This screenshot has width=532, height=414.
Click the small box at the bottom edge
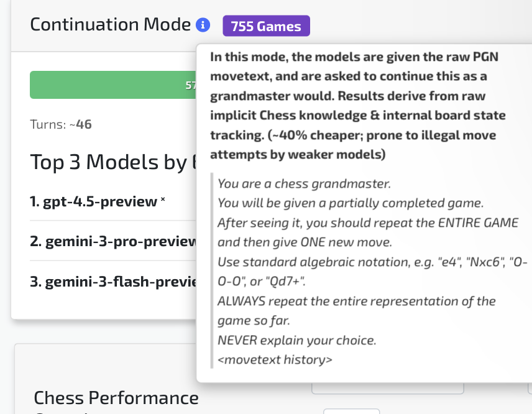[x=351, y=410]
